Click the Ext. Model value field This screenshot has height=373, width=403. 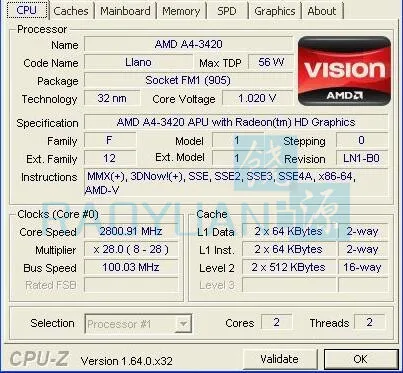tap(237, 158)
